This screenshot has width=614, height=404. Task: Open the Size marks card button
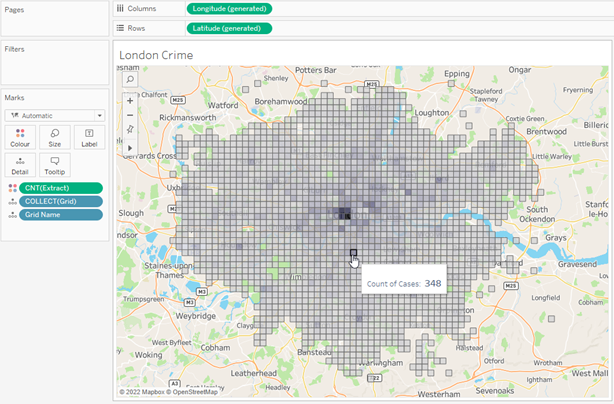(x=55, y=137)
